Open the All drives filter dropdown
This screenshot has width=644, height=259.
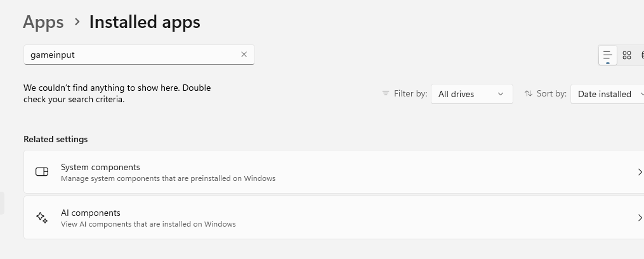tap(472, 94)
